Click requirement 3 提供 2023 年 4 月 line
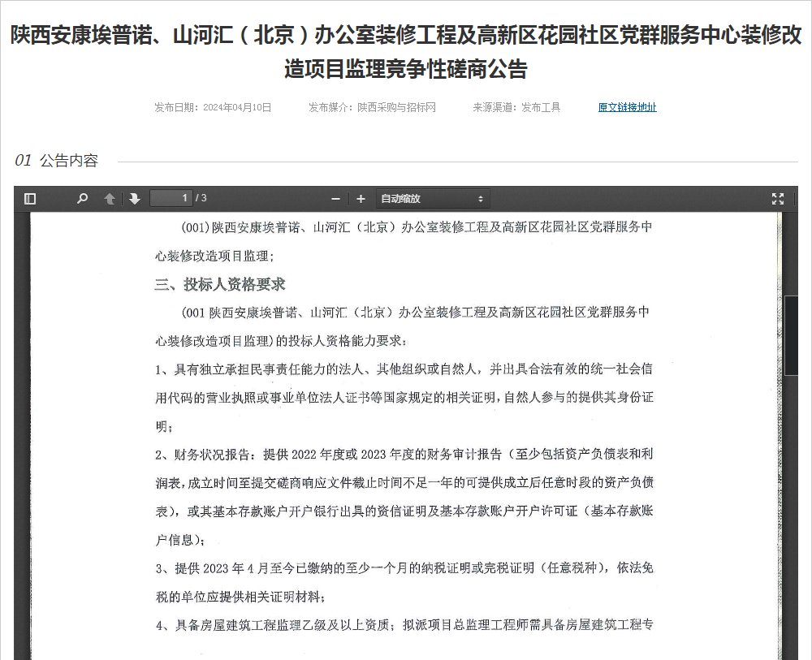This screenshot has height=660, width=812. (x=404, y=568)
